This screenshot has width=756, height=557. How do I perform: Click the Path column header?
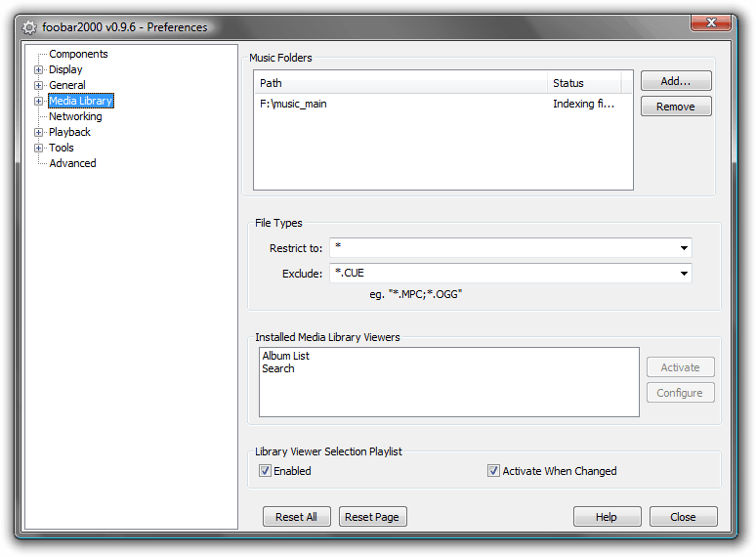[x=400, y=83]
